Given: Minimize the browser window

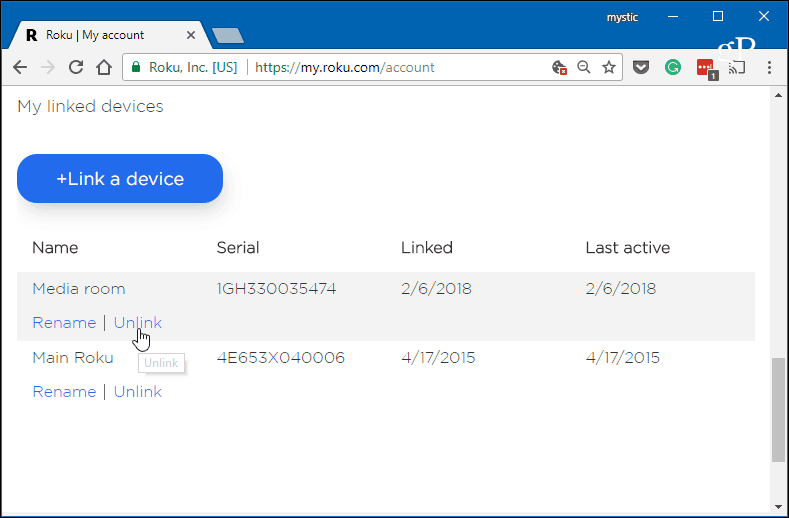Looking at the screenshot, I should pos(673,17).
